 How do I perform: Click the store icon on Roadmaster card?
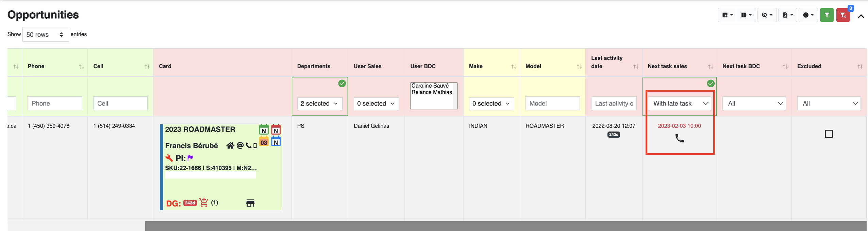250,203
